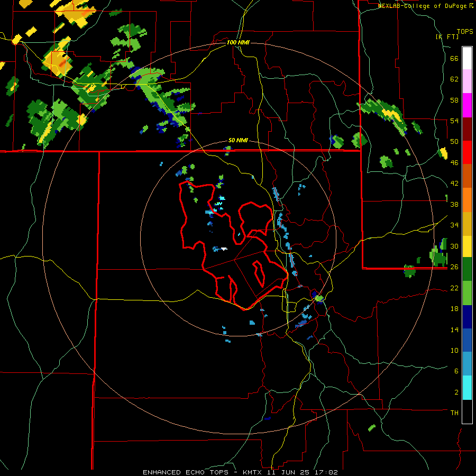Click the orange 38-42 kft legend swatch
The width and height of the screenshot is (476, 476).
click(x=467, y=200)
